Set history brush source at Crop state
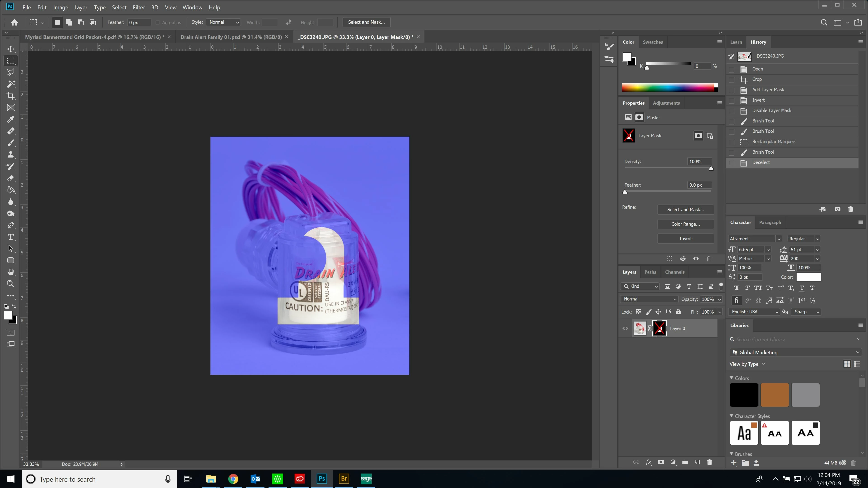The image size is (868, 488). 731,80
